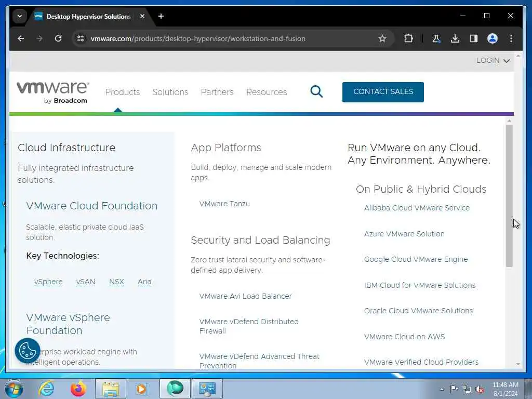Open the vSphere key technology link
Screen dimensions: 532x399
point(48,282)
